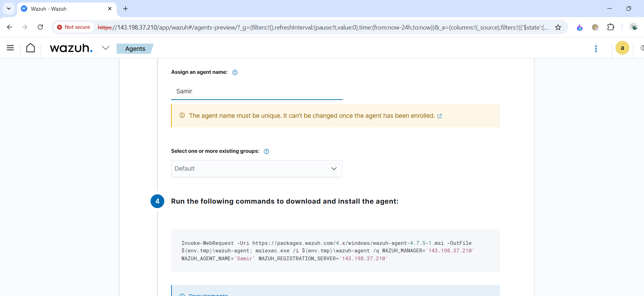Viewport: 644px width, 296px height.
Task: Click the agent name input field
Action: tap(257, 91)
